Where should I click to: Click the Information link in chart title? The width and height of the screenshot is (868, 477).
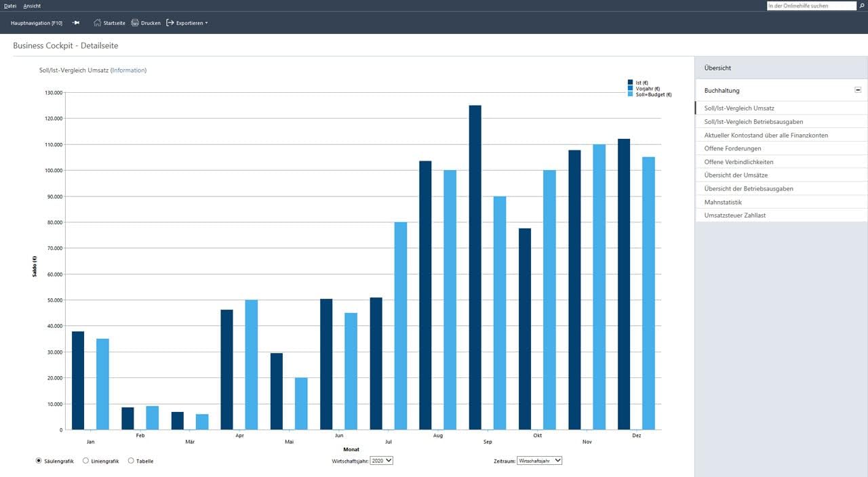click(128, 70)
